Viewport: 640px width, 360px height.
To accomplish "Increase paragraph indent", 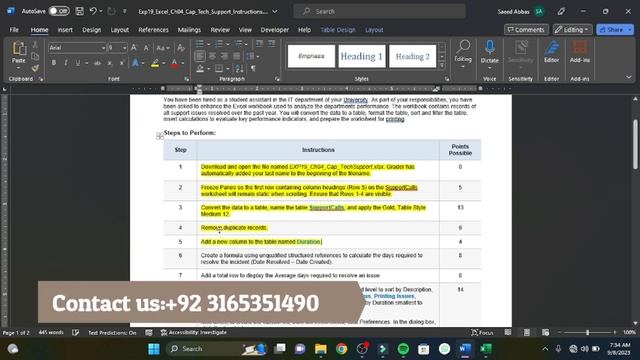I will 271,44.
